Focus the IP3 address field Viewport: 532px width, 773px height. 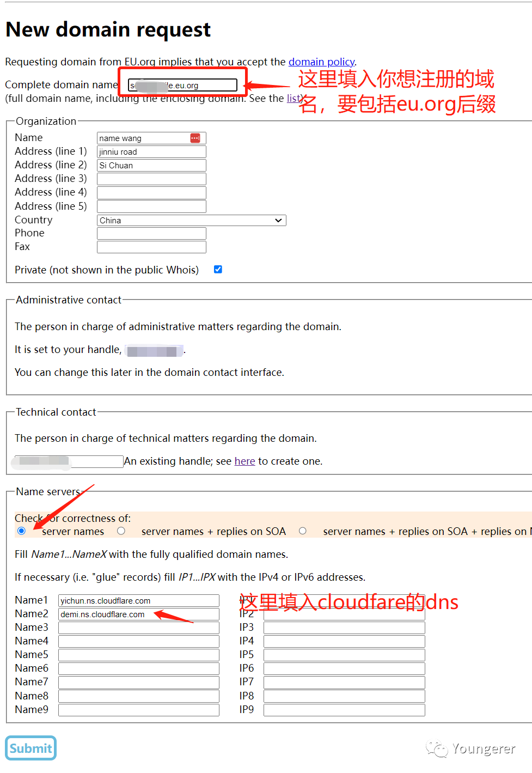coord(344,628)
